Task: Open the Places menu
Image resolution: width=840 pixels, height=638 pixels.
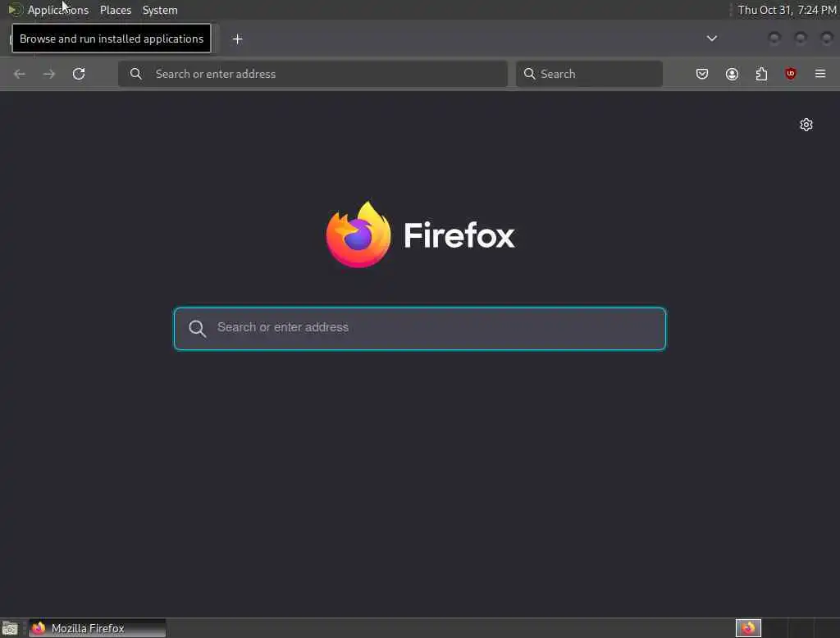Action: [115, 10]
